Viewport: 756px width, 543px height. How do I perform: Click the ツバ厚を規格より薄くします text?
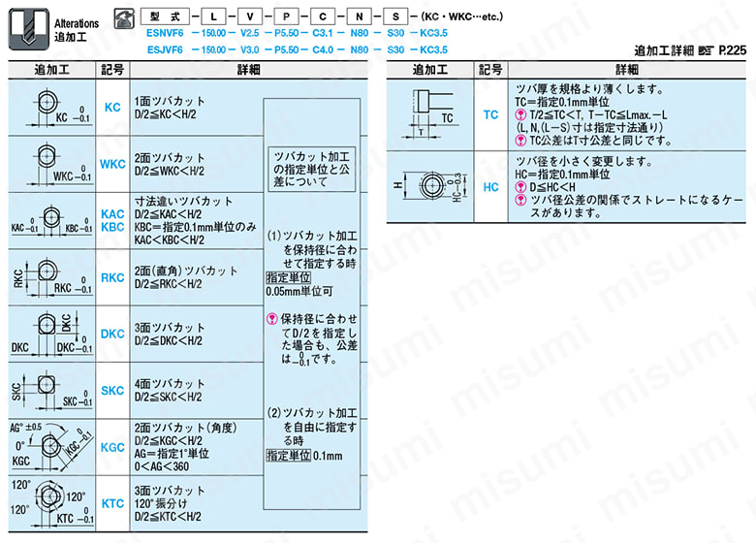coord(589,89)
